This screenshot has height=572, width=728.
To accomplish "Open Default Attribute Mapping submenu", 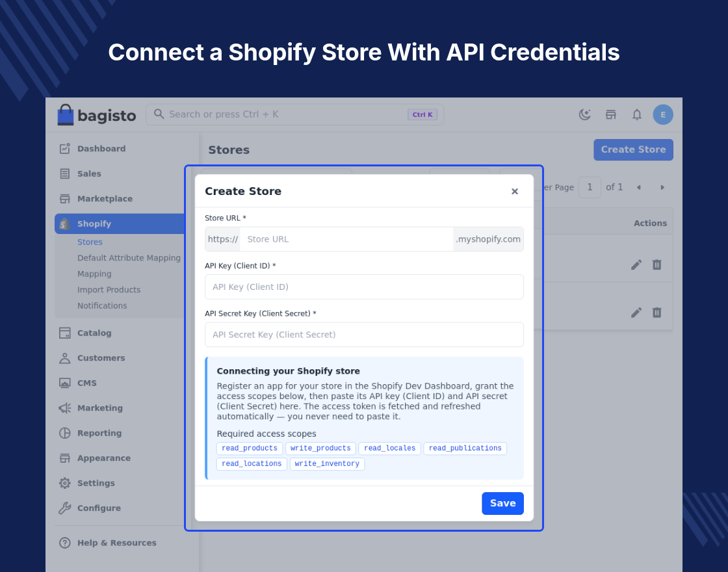I will coord(129,257).
